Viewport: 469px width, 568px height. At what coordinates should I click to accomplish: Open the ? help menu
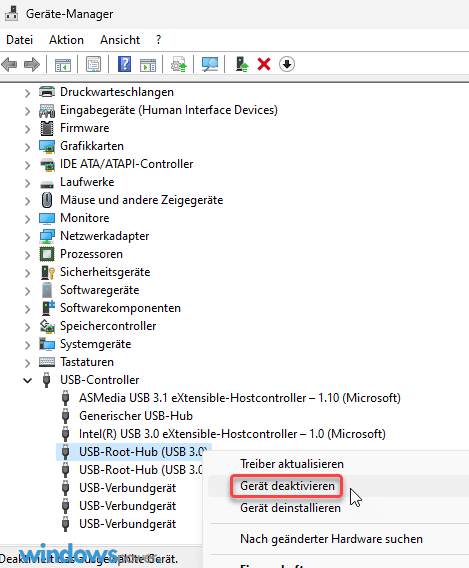point(158,40)
